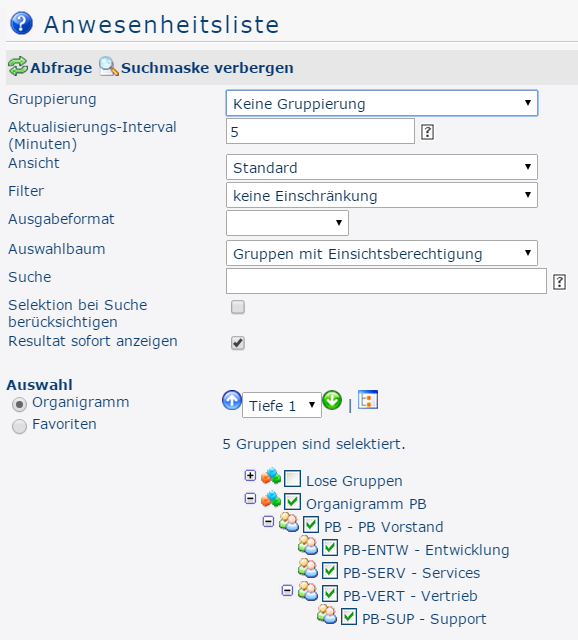
Task: Click the blue up arrow depth icon
Action: [x=232, y=400]
